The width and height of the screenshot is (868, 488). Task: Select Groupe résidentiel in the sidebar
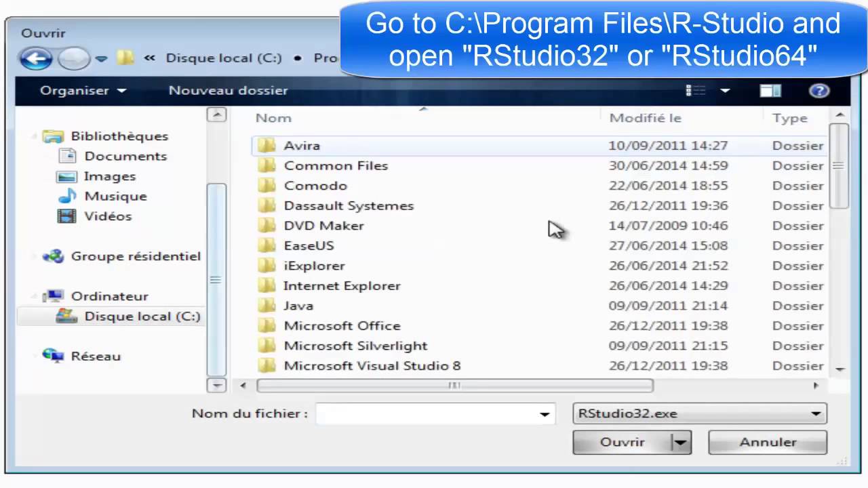(136, 256)
